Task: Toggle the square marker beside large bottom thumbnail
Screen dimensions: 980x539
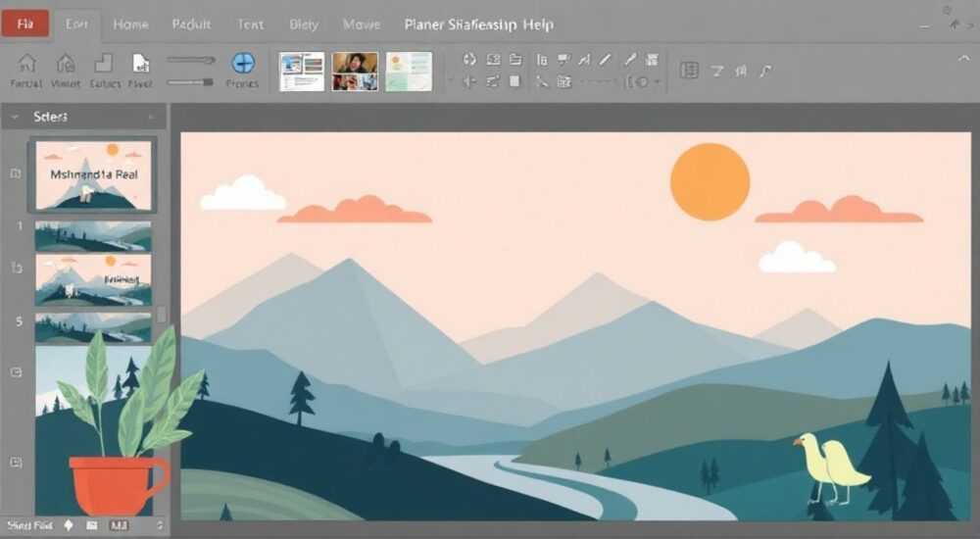Action: tap(17, 463)
